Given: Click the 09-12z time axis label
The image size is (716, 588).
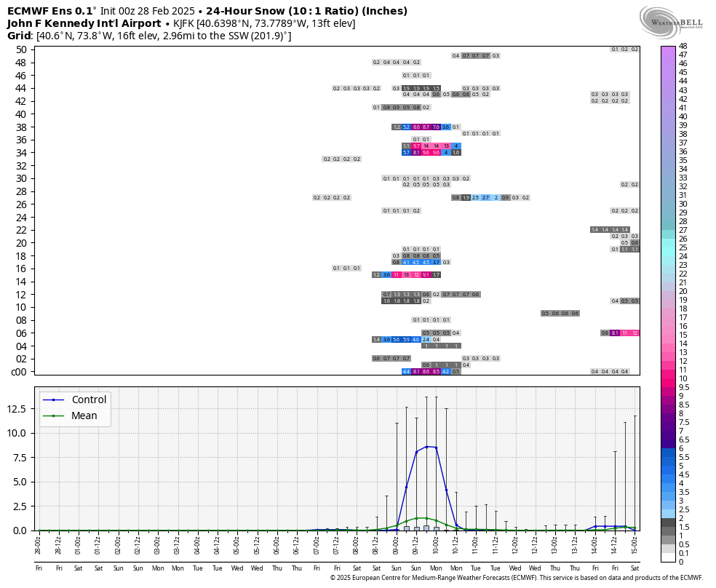Looking at the screenshot, I should (x=416, y=546).
